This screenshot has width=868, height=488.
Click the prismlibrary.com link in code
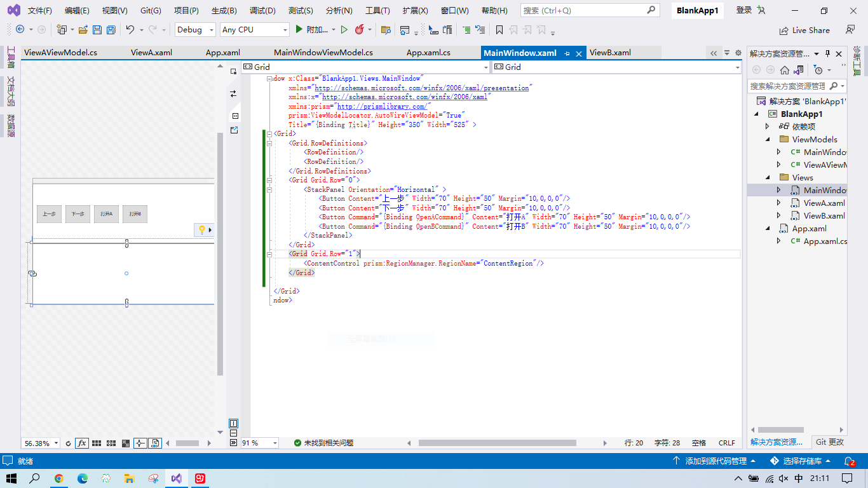tap(383, 106)
